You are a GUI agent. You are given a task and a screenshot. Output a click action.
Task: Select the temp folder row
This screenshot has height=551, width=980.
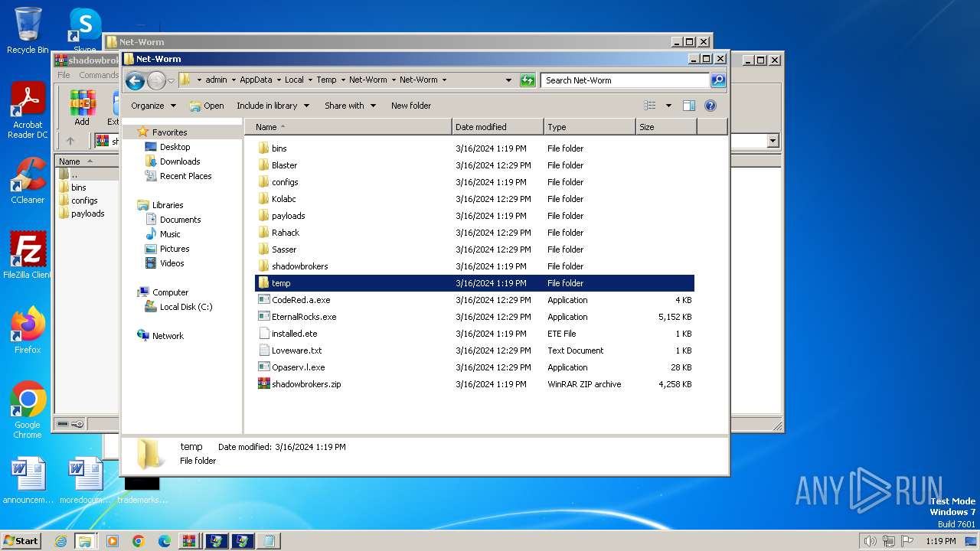[475, 283]
